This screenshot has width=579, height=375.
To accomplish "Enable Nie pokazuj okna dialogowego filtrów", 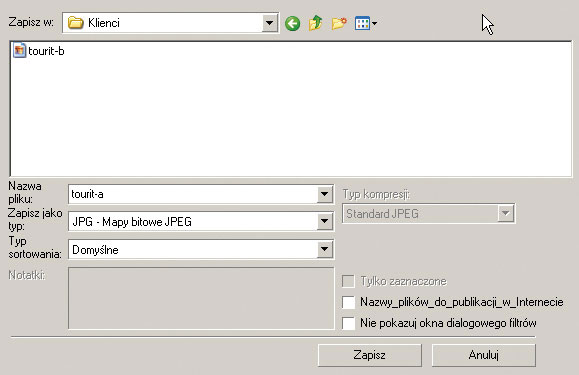I will point(348,323).
